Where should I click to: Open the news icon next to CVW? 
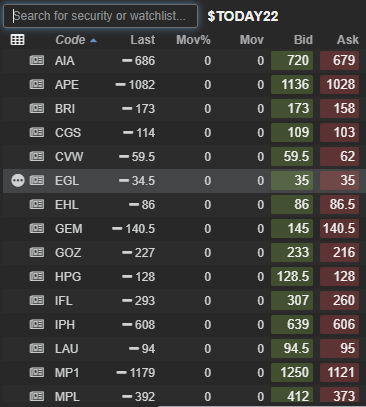tap(37, 156)
